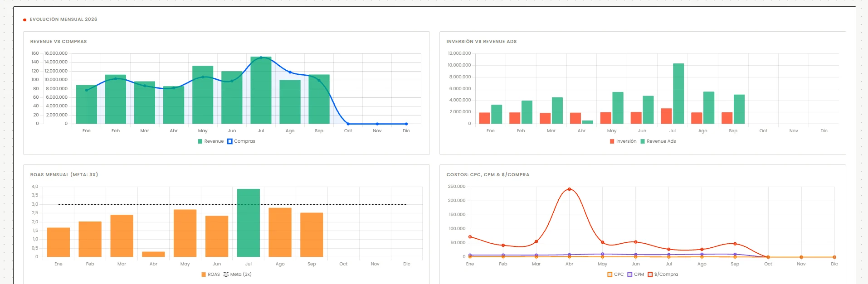Viewport: 868px width, 284px height.
Task: Select the Ene $/Compra data point
Action: [470, 237]
